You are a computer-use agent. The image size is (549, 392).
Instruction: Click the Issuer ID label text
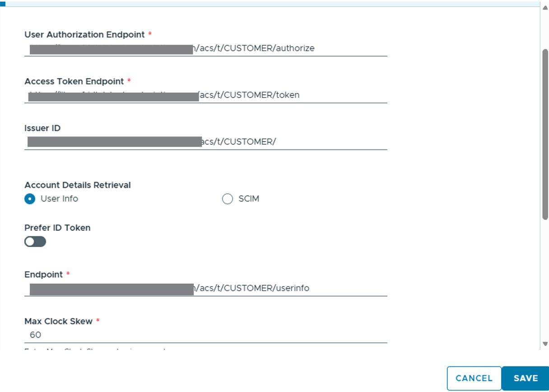click(x=42, y=128)
